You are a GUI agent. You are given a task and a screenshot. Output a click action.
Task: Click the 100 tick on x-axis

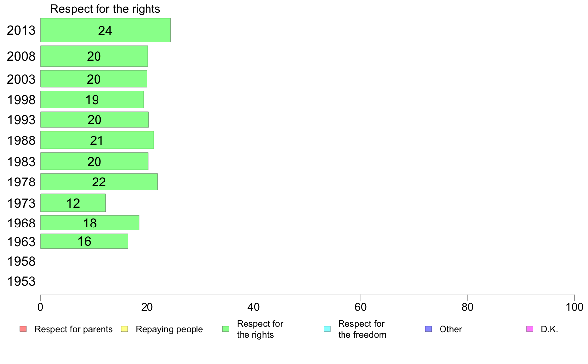point(574,307)
